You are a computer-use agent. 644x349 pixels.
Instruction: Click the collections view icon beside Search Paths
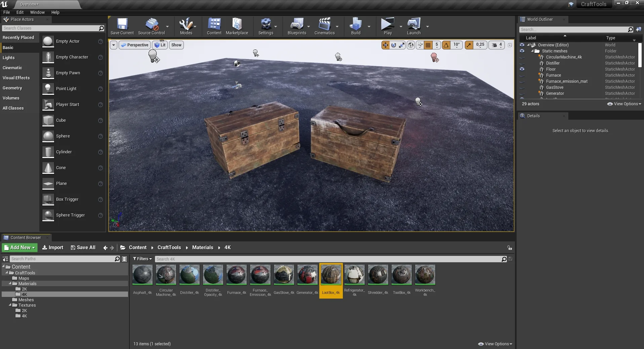click(124, 259)
